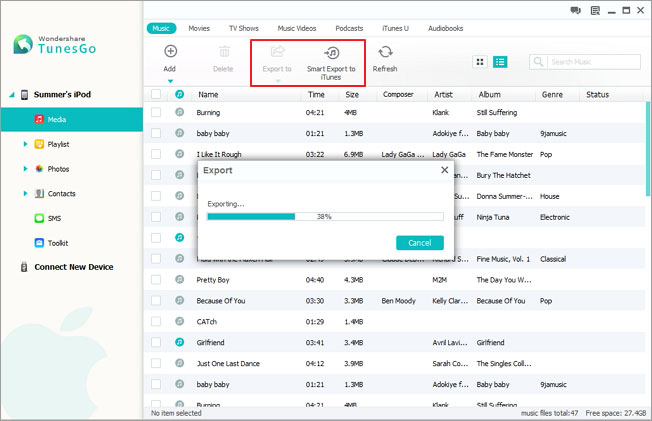Click the Playlist sidebar icon
Viewport: 652px width, 421px height.
(39, 144)
